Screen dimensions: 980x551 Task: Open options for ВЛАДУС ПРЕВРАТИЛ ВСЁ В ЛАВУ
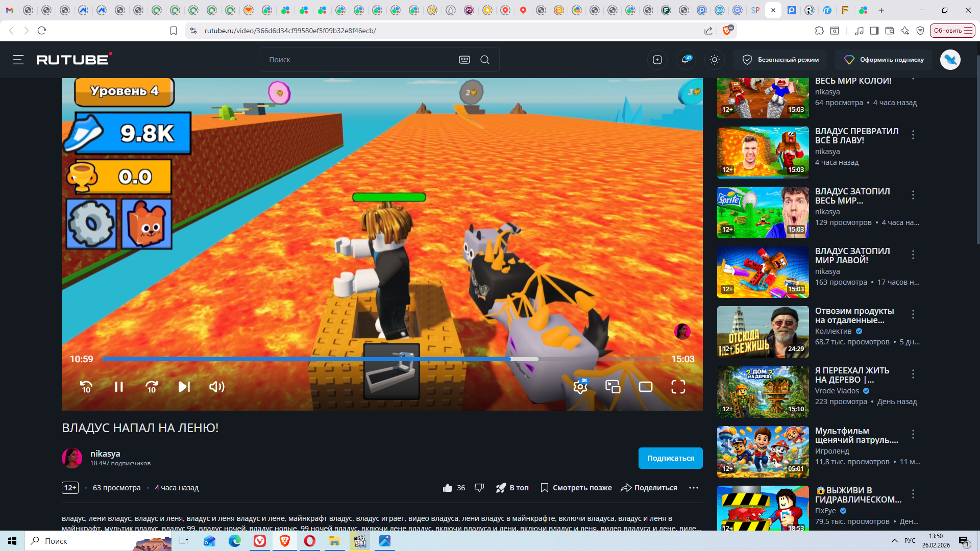[913, 135]
